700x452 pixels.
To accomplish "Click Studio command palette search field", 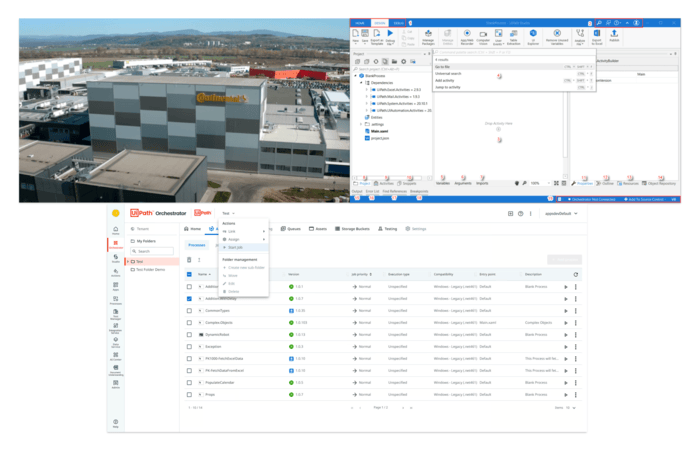I will [x=514, y=52].
